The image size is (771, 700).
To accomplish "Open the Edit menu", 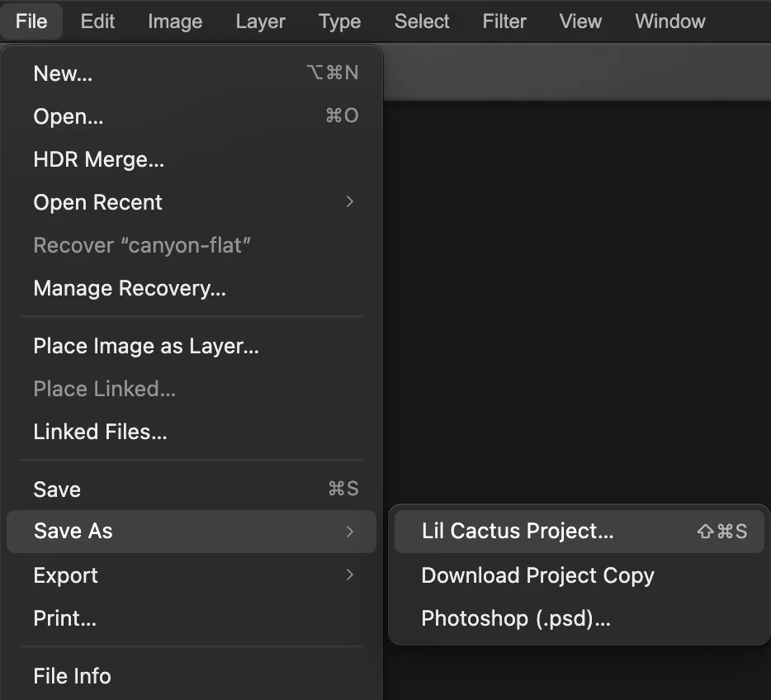I will [97, 21].
